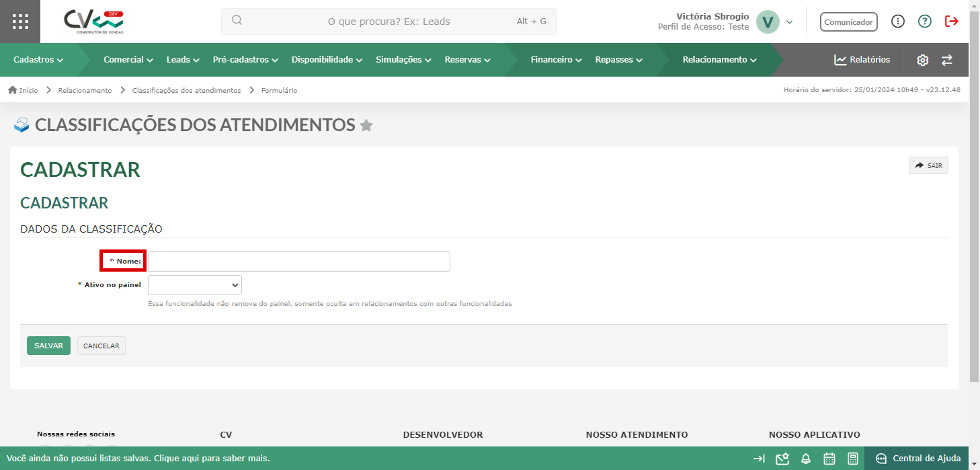The image size is (980, 470).
Task: Click the NOSSO ATENDIMENTO footer heading
Action: click(x=637, y=435)
